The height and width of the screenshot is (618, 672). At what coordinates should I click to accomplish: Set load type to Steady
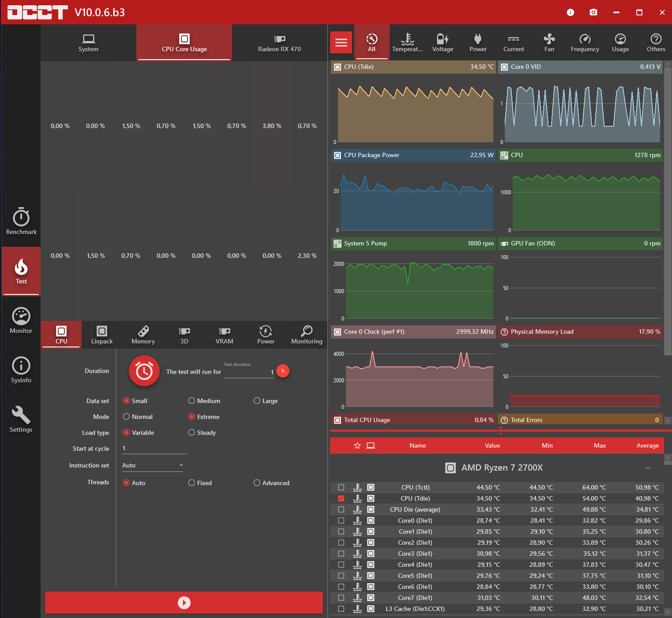[202, 433]
